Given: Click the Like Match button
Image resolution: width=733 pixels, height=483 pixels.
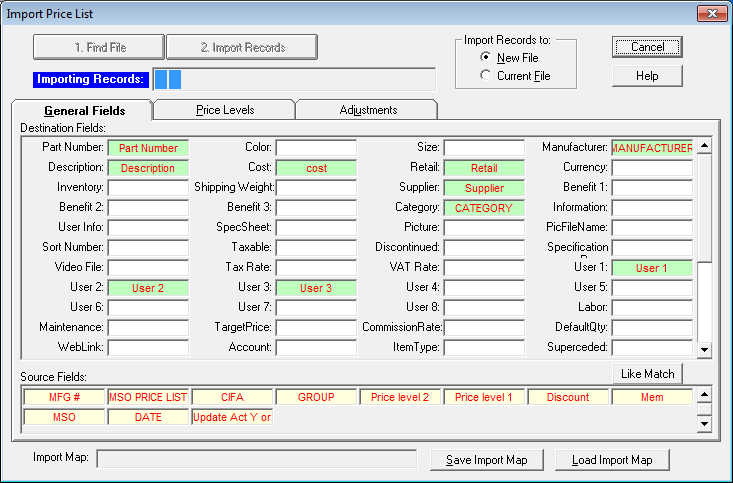Looking at the screenshot, I should [647, 374].
